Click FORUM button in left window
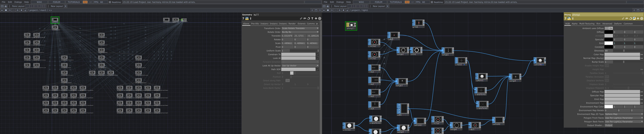Viewport: 644px width, 134px height. (57, 2)
